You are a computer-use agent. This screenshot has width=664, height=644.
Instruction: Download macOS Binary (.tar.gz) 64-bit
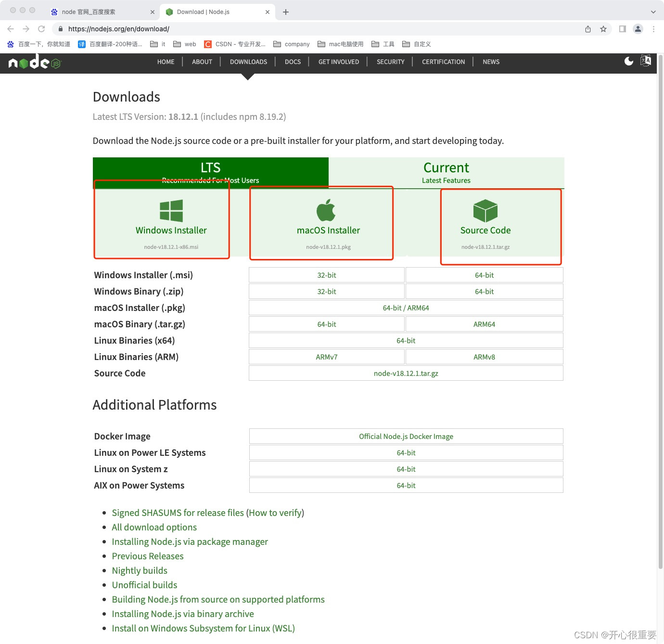[327, 324]
